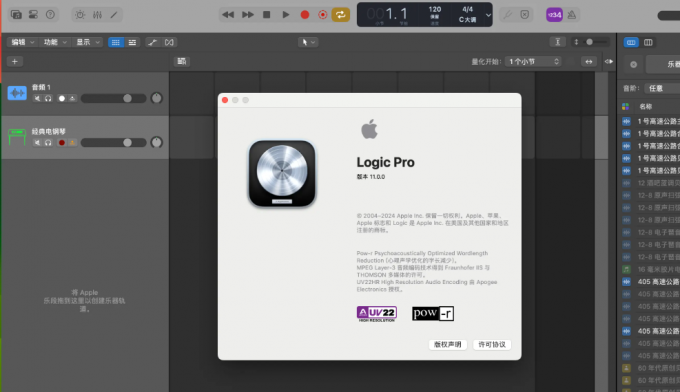
Task: Toggle input monitoring on 音频 1
Action: [72, 99]
